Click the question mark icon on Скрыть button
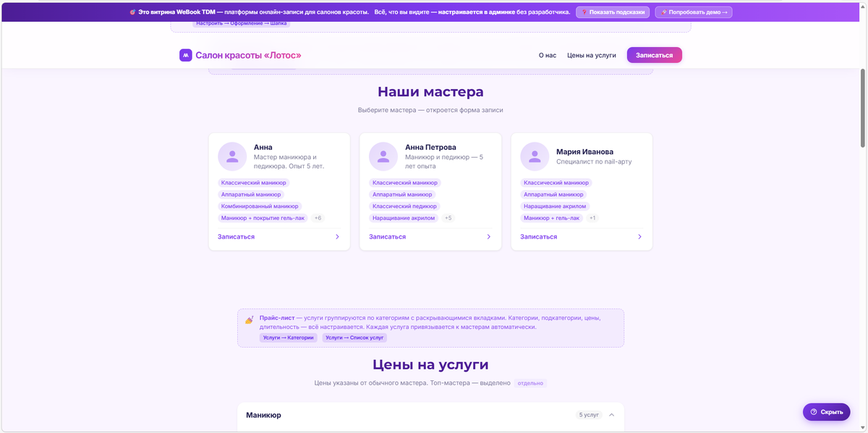Image resolution: width=868 pixels, height=433 pixels. click(x=814, y=412)
